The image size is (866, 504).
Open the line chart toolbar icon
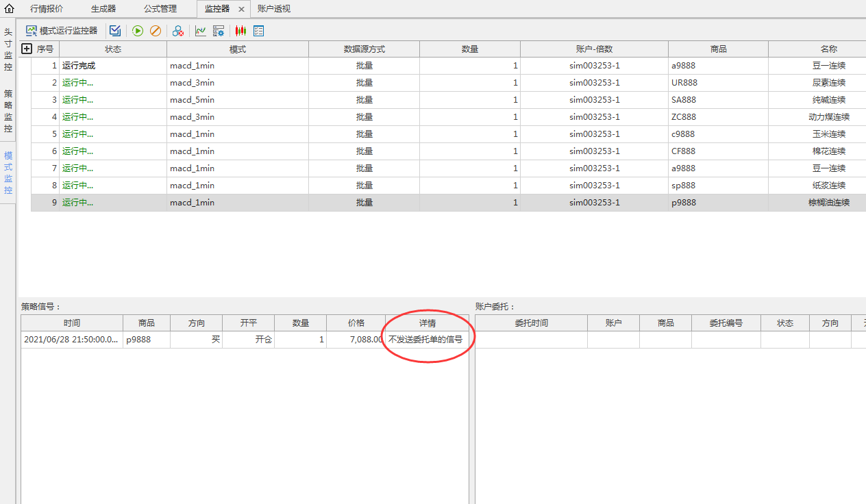[201, 31]
